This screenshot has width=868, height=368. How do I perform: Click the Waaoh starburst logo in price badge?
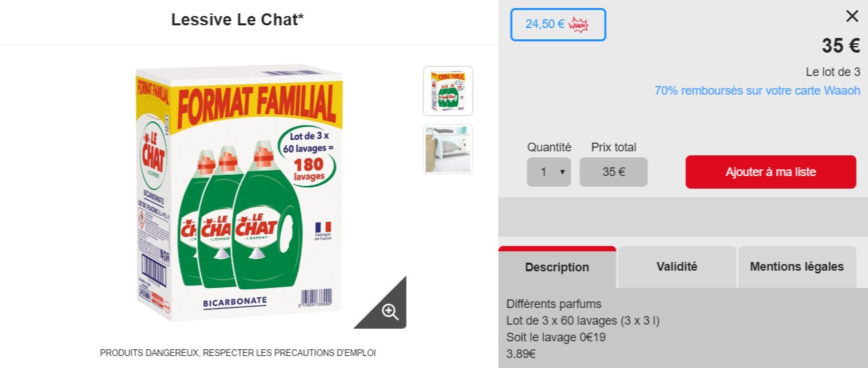[578, 25]
